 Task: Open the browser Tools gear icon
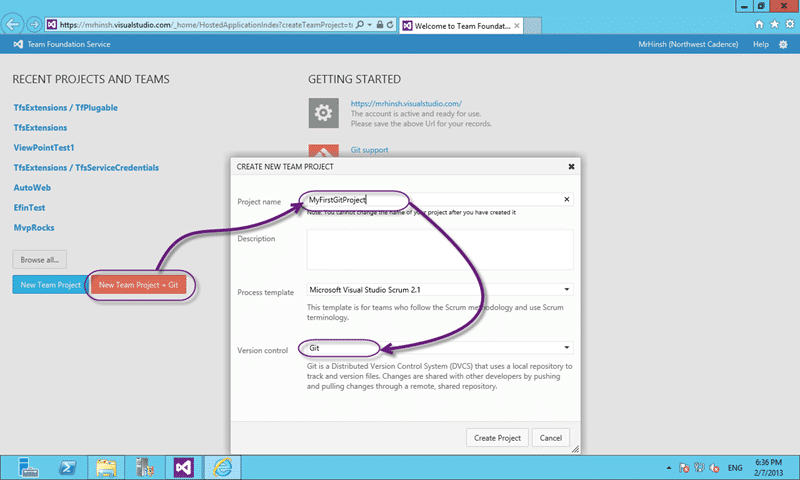coord(790,24)
